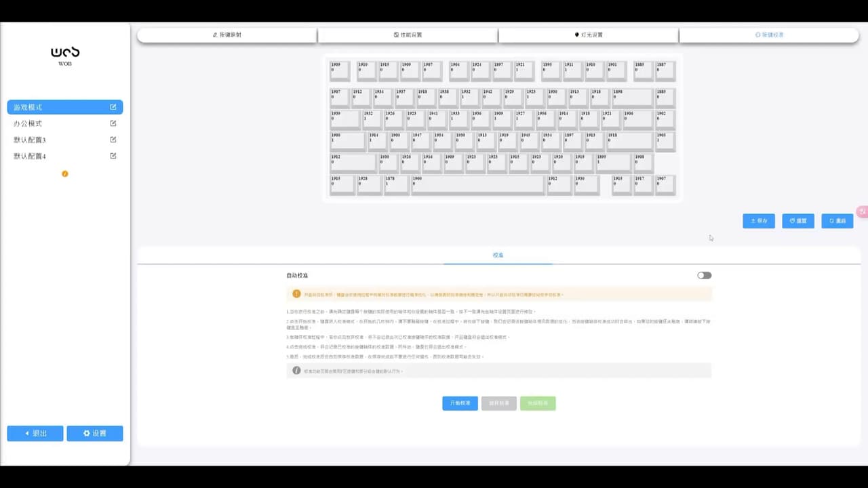
Task: Select the 默认配置3 profile
Action: (x=31, y=140)
